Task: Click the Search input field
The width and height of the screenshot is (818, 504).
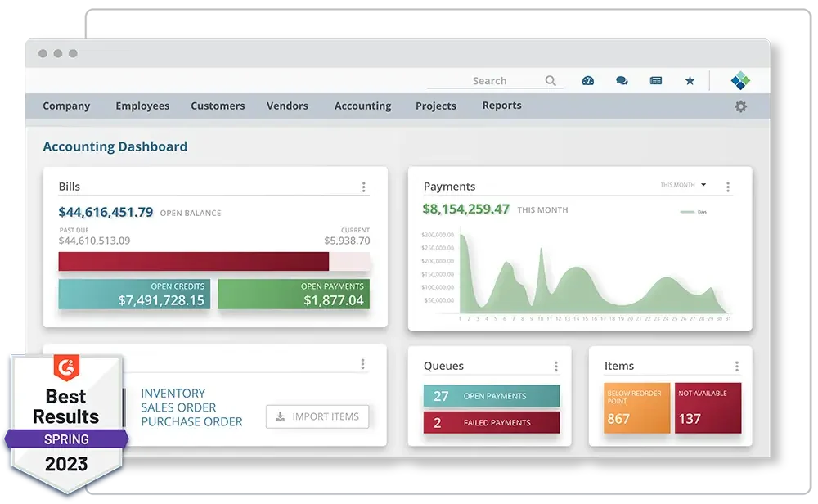Action: 485,80
